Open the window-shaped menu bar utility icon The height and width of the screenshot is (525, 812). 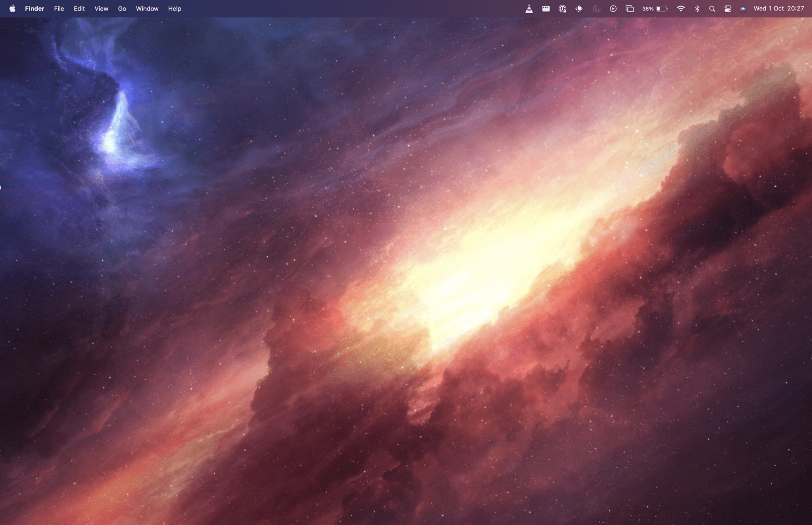point(546,9)
